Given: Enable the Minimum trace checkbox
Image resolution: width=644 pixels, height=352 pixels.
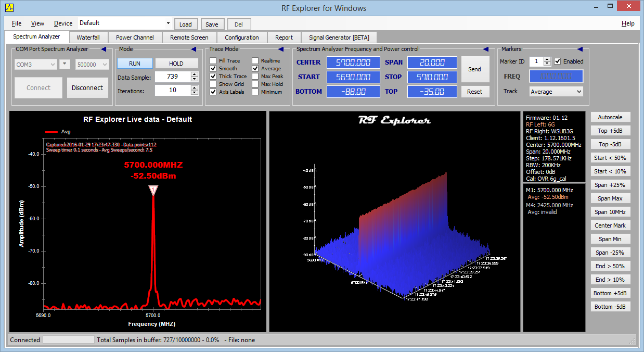Looking at the screenshot, I should (x=255, y=92).
